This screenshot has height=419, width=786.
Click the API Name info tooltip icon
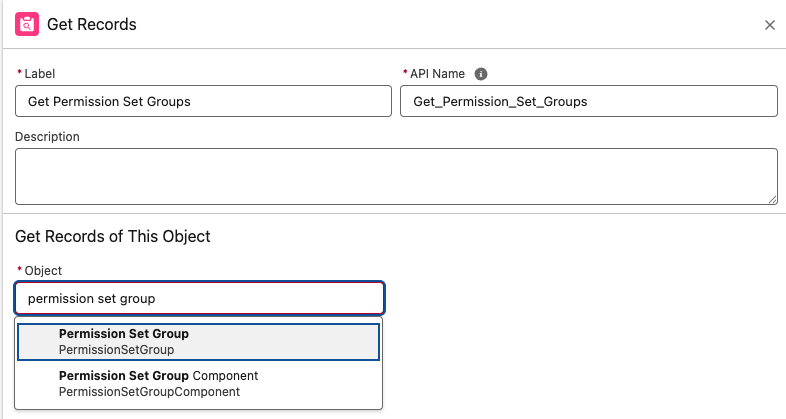click(481, 74)
